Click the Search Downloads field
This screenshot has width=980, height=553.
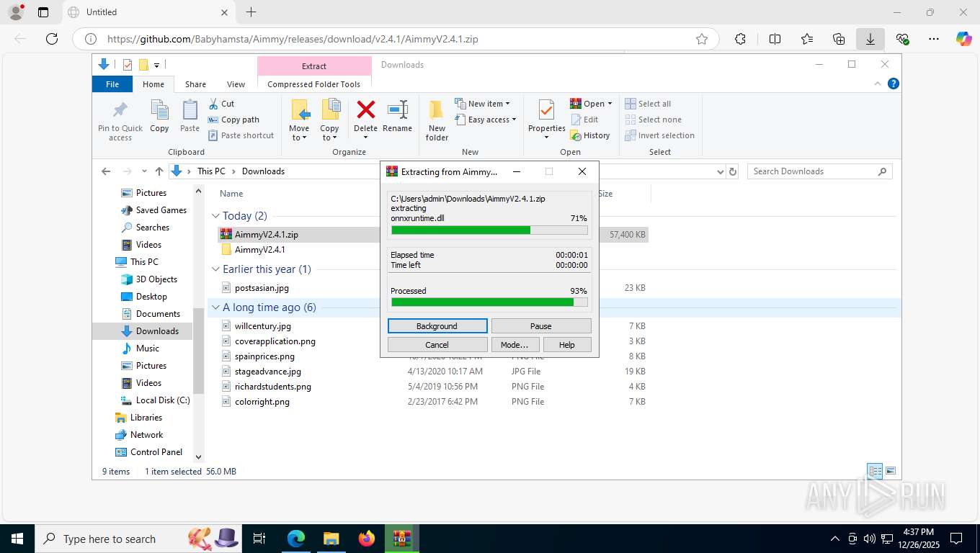coord(819,171)
